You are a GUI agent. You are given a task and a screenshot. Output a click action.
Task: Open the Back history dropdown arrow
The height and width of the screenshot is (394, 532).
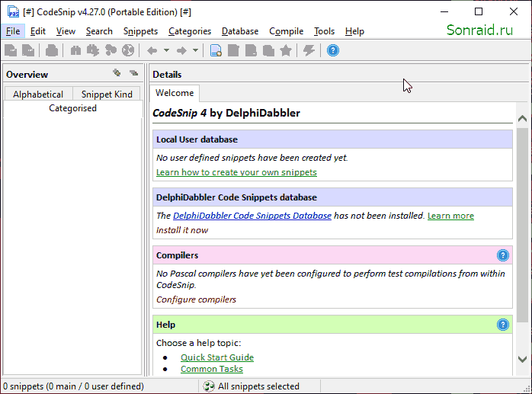click(166, 50)
